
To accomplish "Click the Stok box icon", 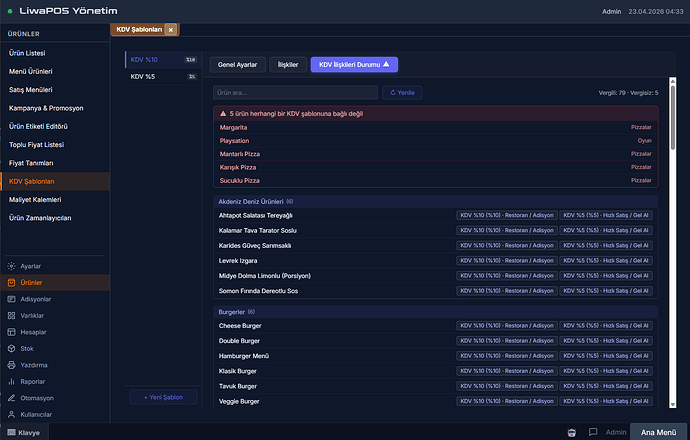I will click(11, 348).
